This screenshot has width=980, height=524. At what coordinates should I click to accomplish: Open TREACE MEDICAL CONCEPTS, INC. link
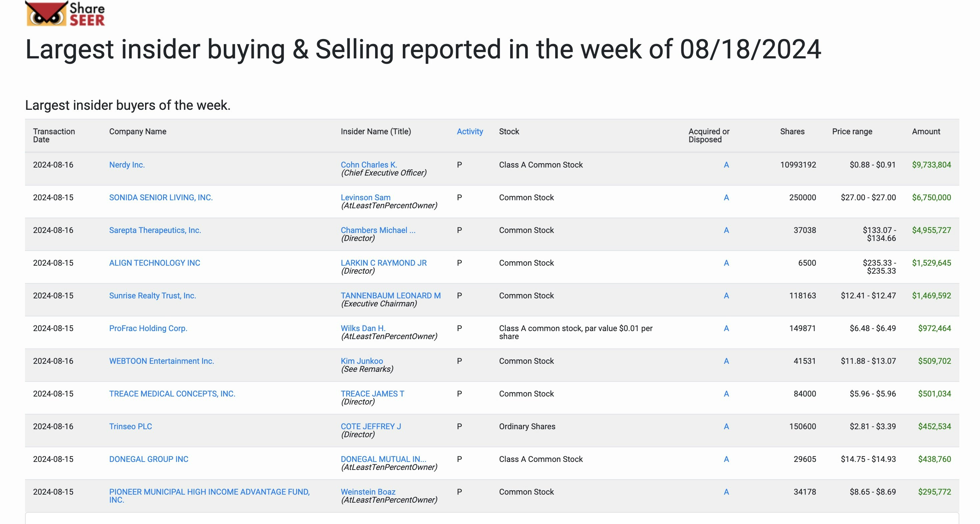tap(172, 394)
